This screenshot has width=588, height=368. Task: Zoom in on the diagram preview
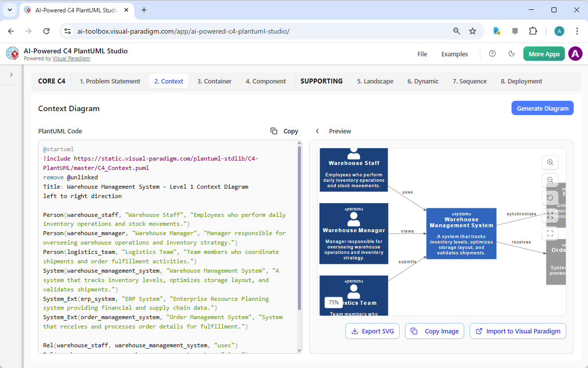point(550,162)
